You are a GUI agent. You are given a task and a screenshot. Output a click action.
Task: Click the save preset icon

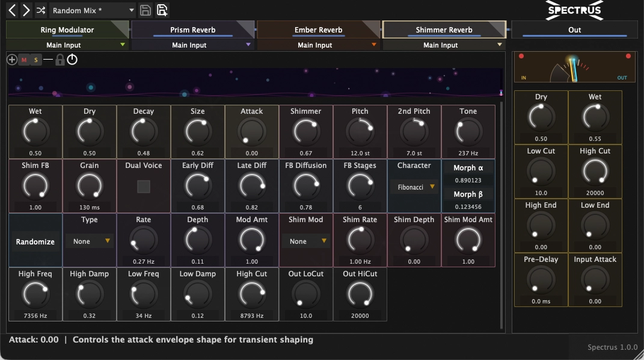click(147, 10)
